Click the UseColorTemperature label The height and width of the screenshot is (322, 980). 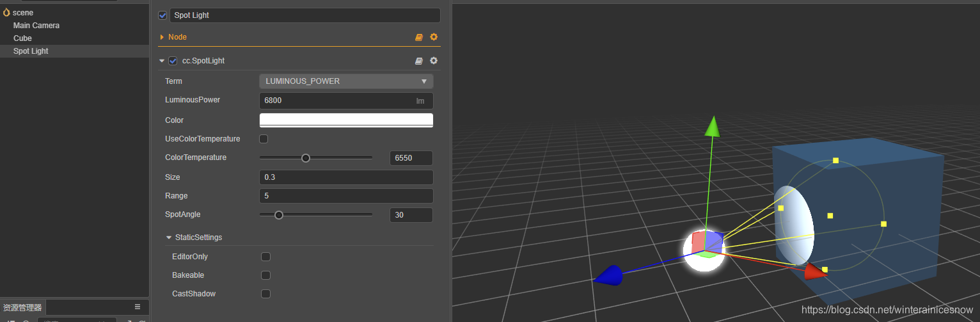pos(203,139)
